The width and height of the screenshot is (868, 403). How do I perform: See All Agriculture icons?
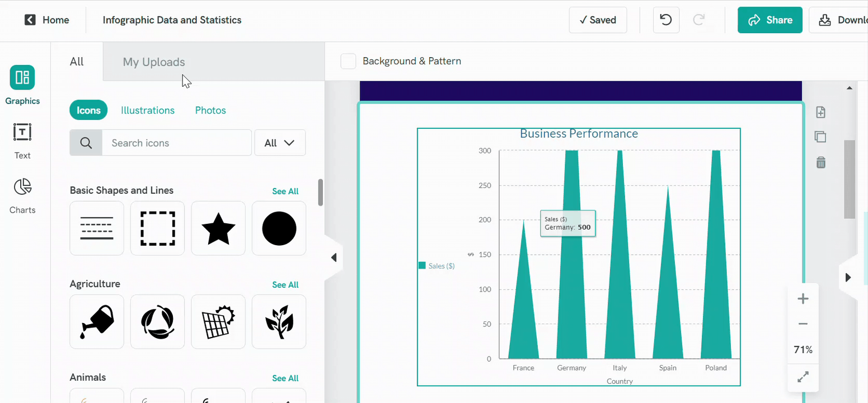pyautogui.click(x=285, y=284)
